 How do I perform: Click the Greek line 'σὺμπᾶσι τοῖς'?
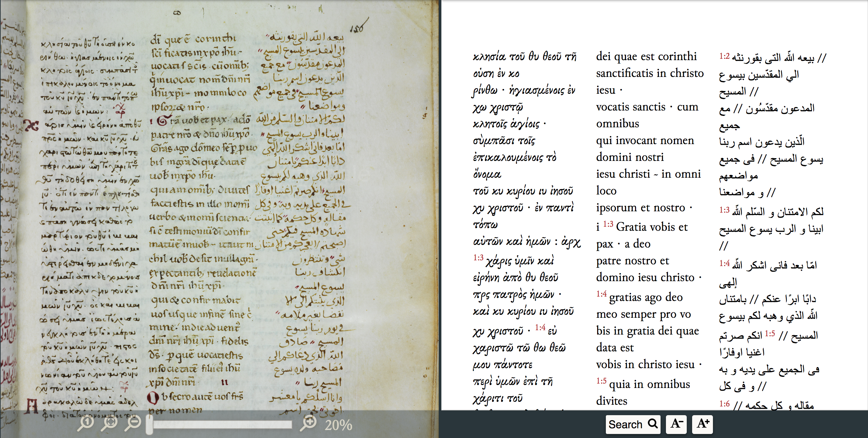coord(504,140)
